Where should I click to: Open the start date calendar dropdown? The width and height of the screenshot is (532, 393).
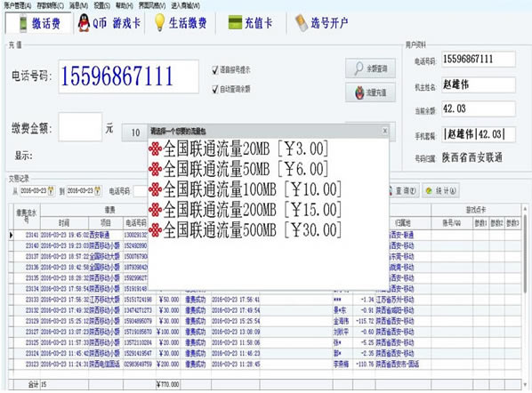(51, 190)
